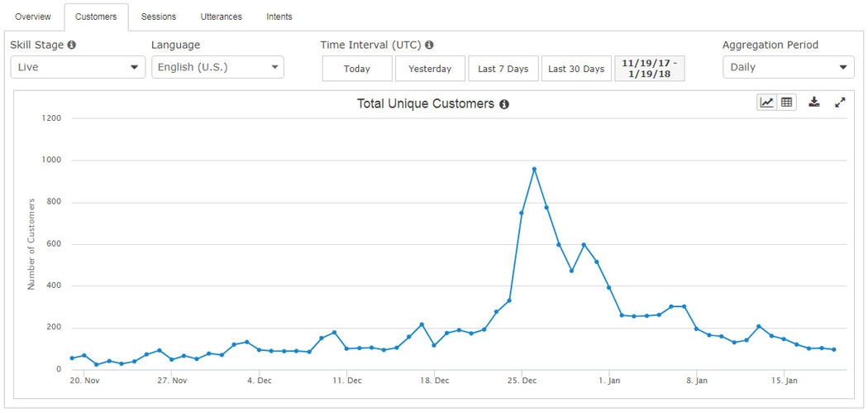The image size is (868, 413).
Task: Open the Intents tab
Action: [x=279, y=17]
